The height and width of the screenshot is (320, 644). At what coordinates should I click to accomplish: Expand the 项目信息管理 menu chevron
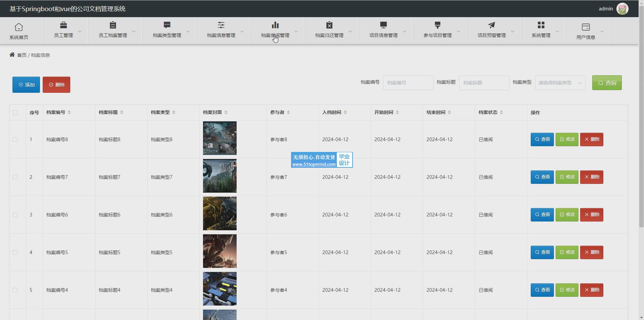click(404, 31)
